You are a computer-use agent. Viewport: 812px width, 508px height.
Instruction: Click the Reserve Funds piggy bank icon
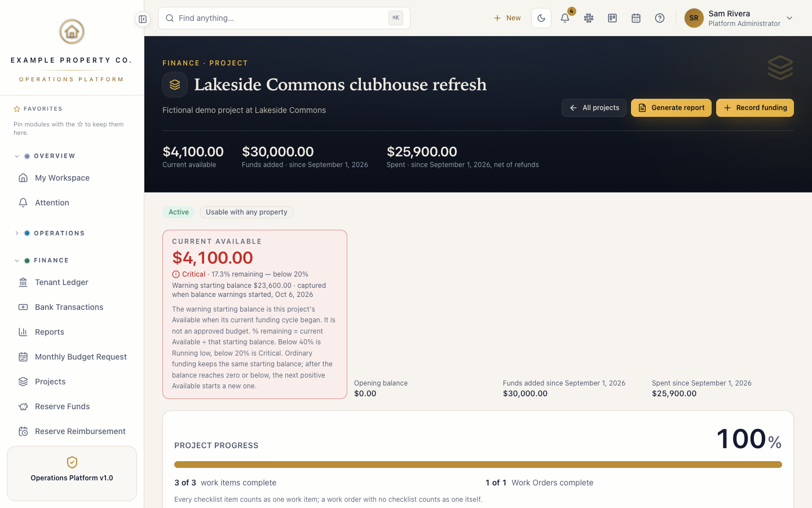(23, 406)
